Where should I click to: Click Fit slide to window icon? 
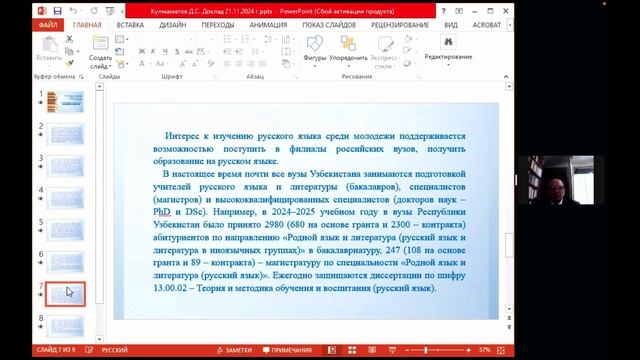pyautogui.click(x=501, y=350)
